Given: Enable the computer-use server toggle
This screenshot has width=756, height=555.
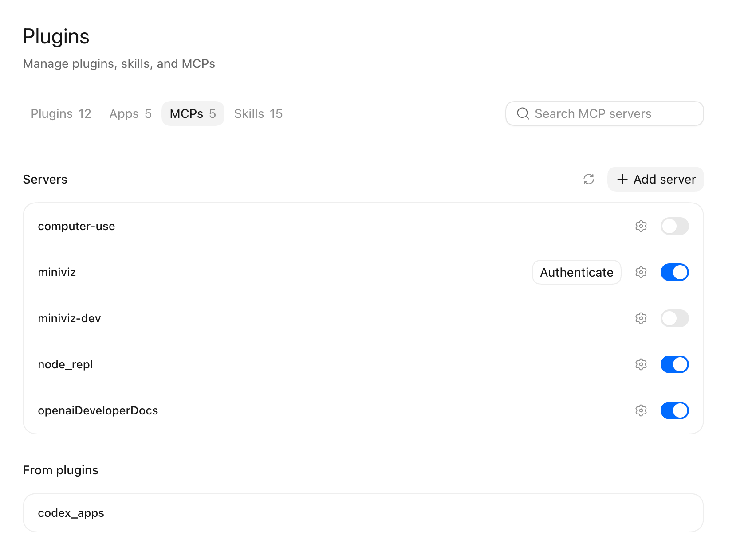Looking at the screenshot, I should 674,226.
